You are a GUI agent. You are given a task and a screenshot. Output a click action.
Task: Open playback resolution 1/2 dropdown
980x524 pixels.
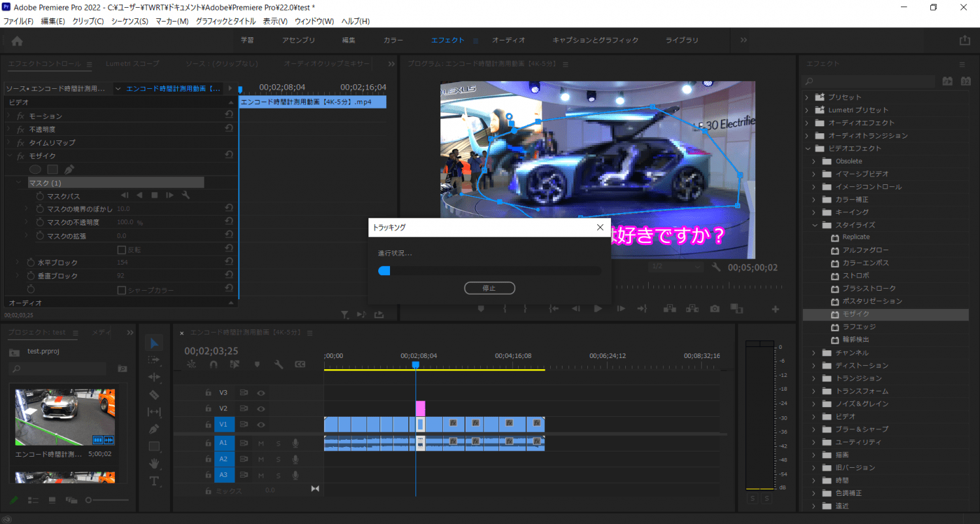(676, 267)
